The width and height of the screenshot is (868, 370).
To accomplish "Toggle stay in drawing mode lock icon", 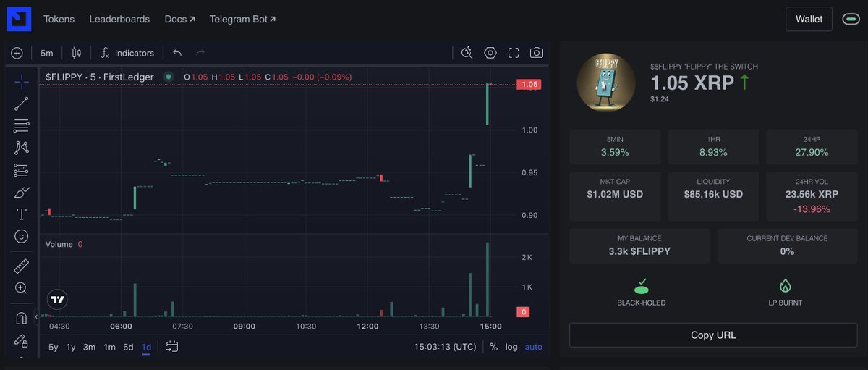I will pyautogui.click(x=22, y=340).
